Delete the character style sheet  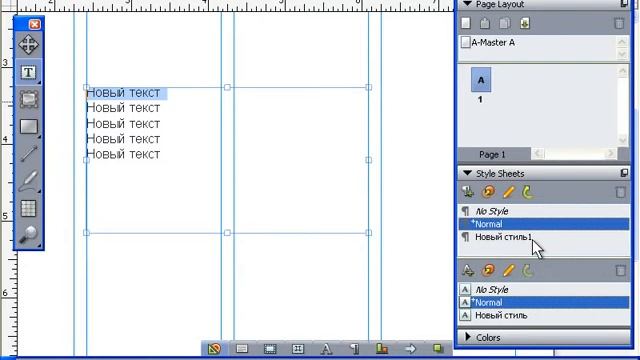coord(620,270)
